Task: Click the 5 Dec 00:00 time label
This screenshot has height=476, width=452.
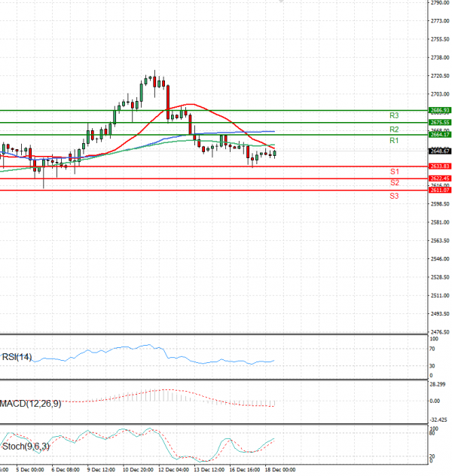Action: 29,470
